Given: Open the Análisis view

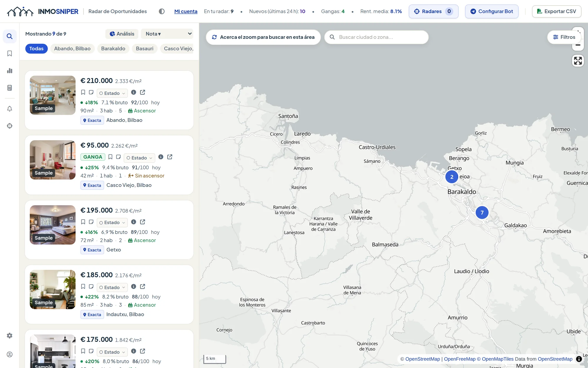Looking at the screenshot, I should coord(122,34).
